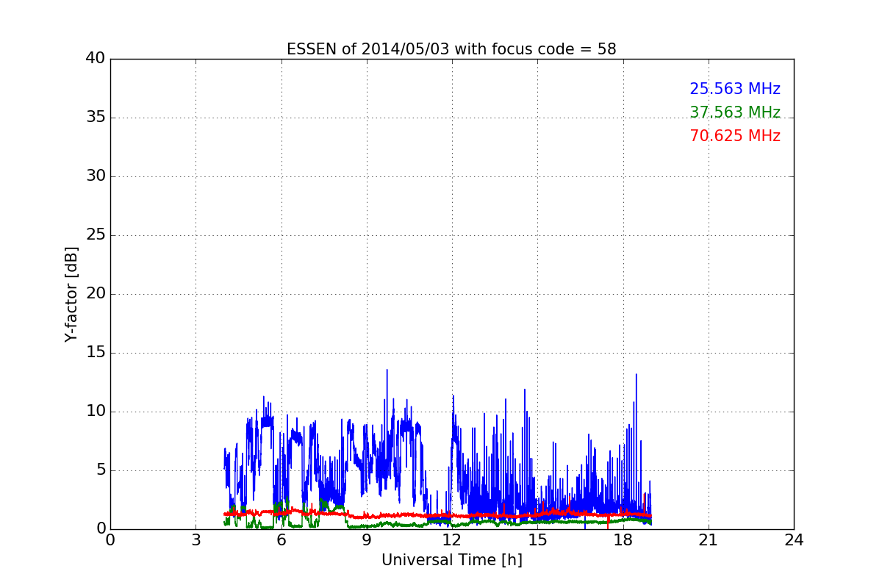Select the green '37.563 MHz' legend label
Viewport: 882px width, 588px height.
click(735, 112)
